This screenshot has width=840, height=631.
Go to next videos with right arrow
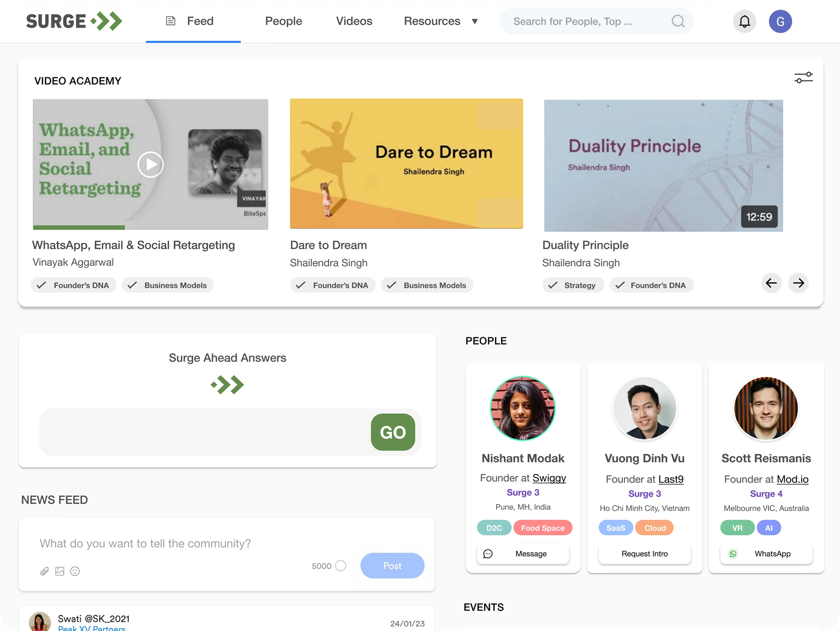[x=798, y=283]
